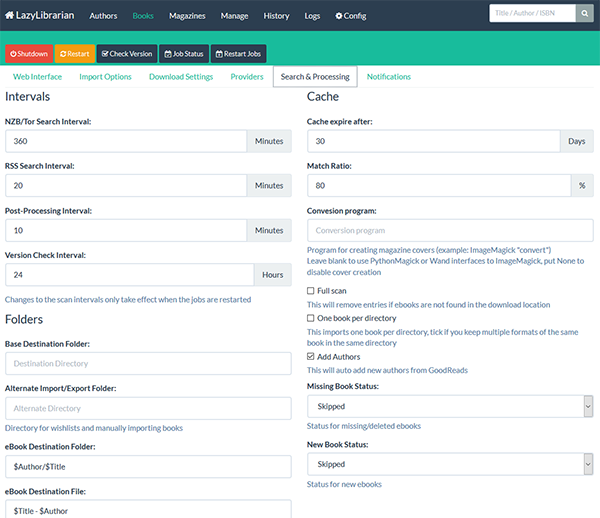Click the Cache expire after field
The height and width of the screenshot is (518, 600).
434,141
